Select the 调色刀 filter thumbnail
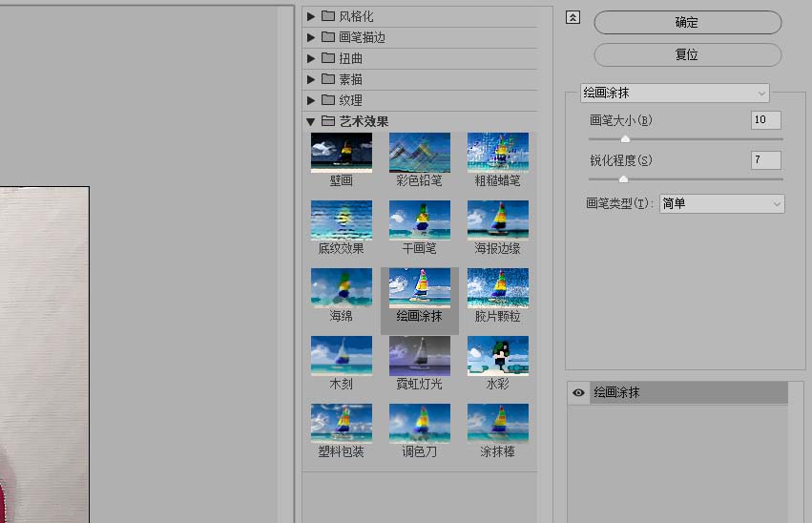Screen dimensions: 812x523 coord(420,424)
